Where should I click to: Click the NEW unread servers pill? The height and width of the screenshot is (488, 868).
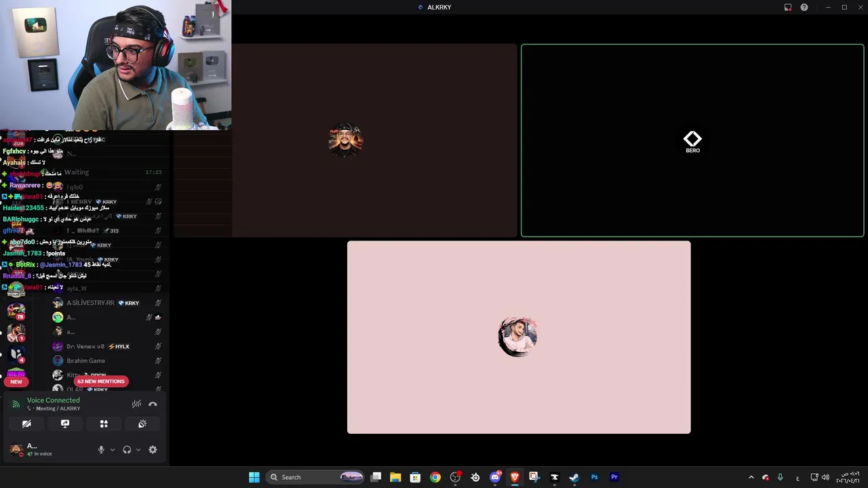click(16, 382)
